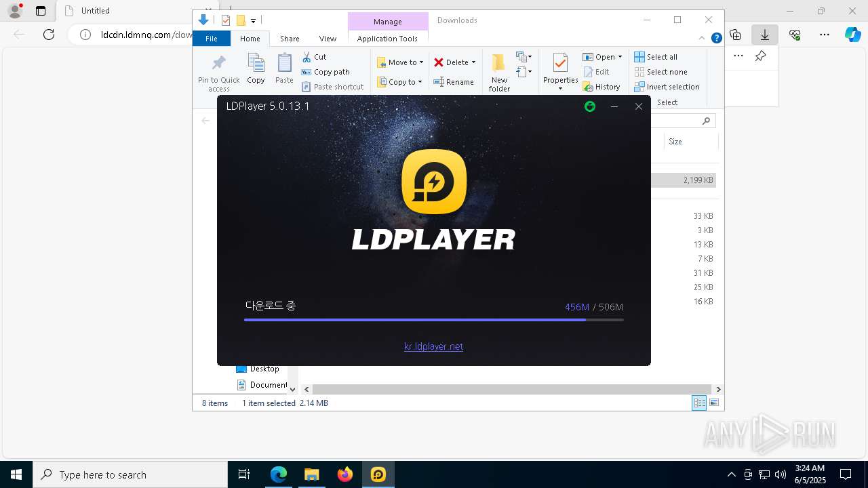Switch to the View ribbon tab
The height and width of the screenshot is (488, 868).
(x=328, y=39)
